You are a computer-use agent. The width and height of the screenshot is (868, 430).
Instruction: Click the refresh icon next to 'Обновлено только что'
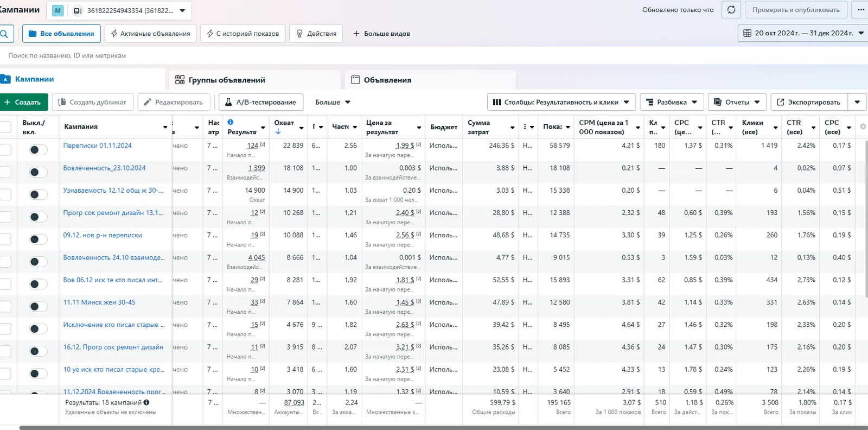731,10
